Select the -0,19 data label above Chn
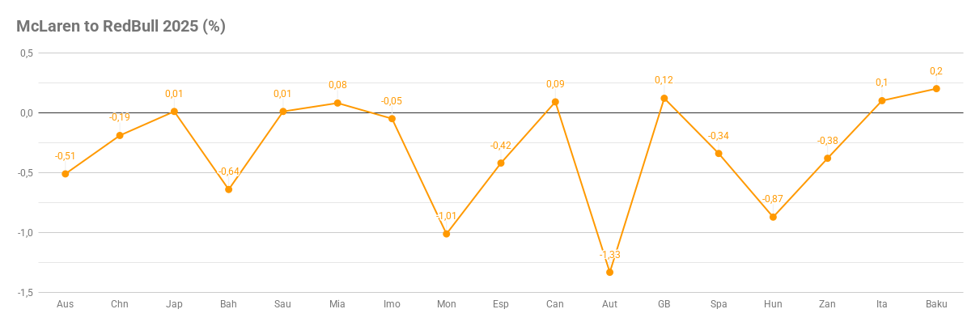980x326 pixels. click(x=120, y=117)
